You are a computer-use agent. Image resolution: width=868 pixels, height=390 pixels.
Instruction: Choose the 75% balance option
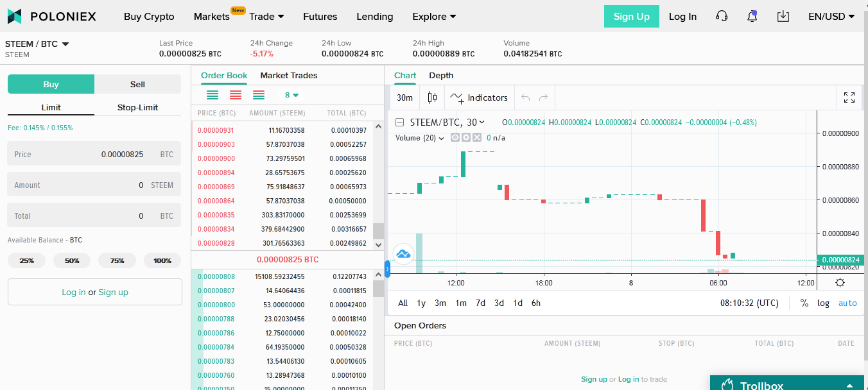117,260
